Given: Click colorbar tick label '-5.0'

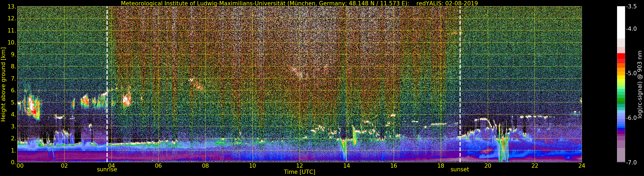Looking at the screenshot, I should 631,73.
